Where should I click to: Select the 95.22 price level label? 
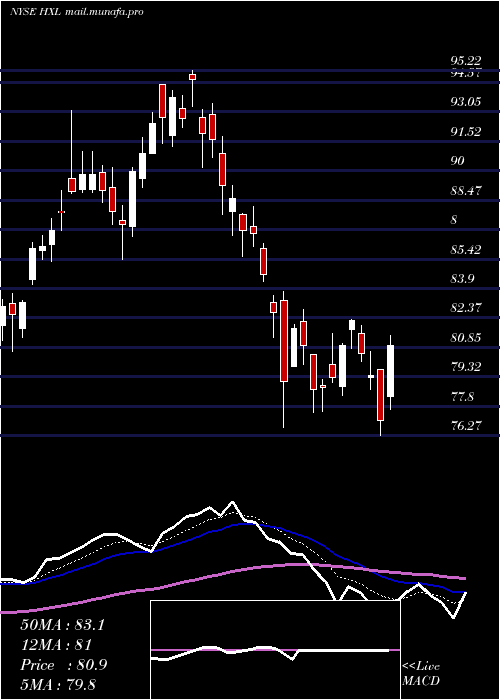(466, 61)
